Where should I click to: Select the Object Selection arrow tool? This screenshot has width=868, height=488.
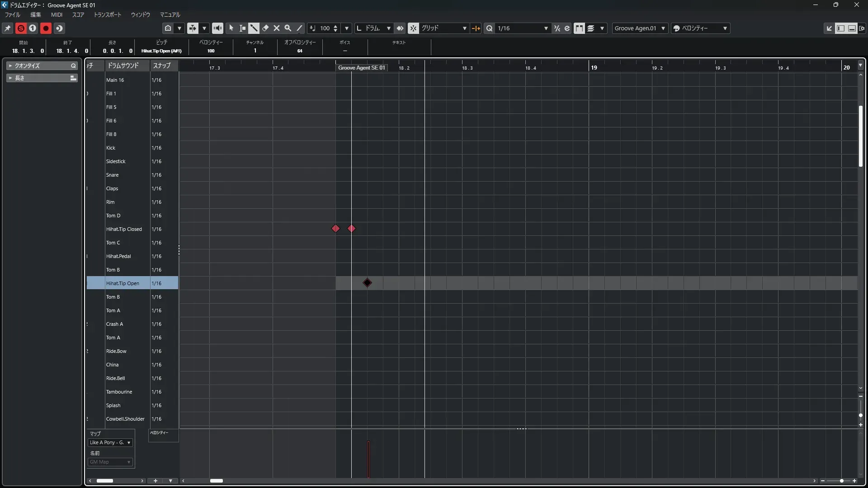coord(231,28)
